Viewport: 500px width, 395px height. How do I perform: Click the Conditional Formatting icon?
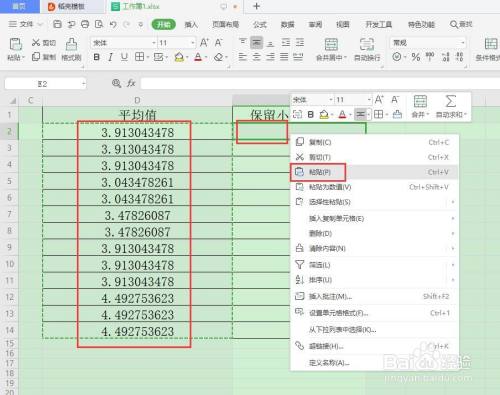491,44
